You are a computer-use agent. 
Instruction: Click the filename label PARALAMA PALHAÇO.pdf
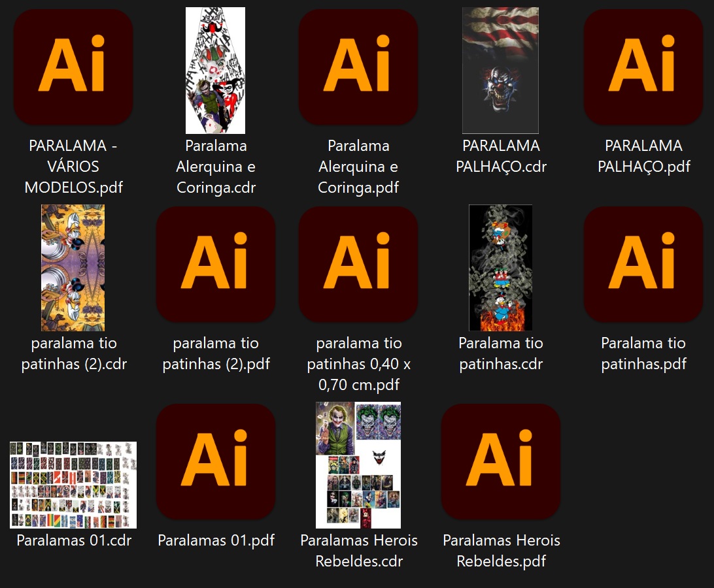pos(643,156)
